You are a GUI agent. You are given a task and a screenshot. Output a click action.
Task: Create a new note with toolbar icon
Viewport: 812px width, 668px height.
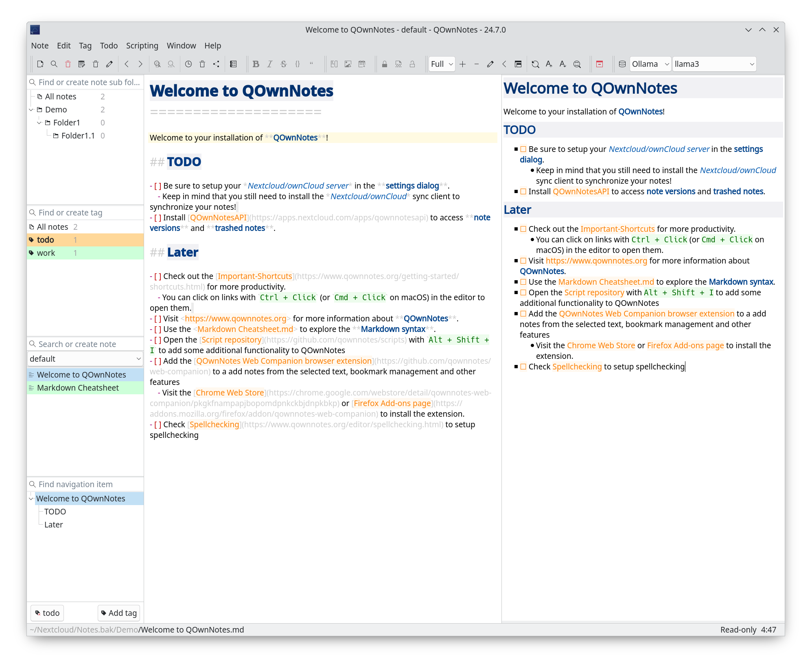[40, 64]
